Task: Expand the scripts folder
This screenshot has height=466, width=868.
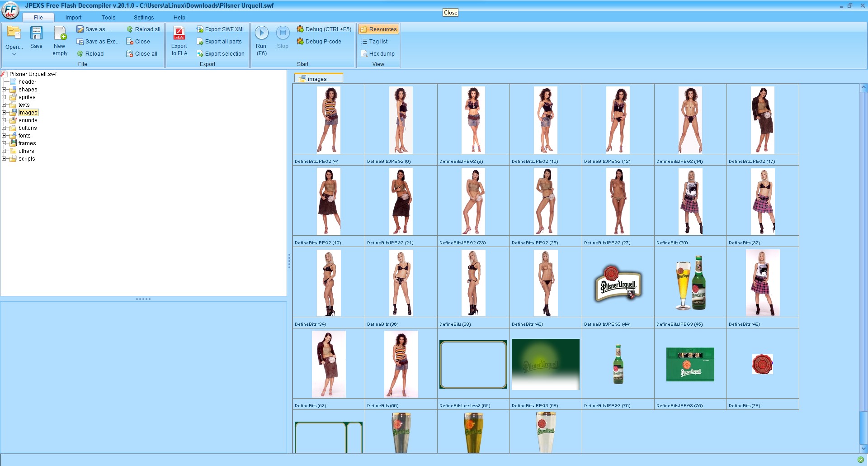Action: click(4, 159)
